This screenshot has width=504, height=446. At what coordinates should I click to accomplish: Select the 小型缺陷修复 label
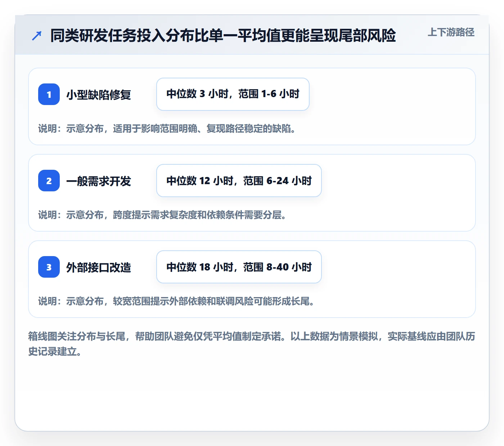click(99, 95)
